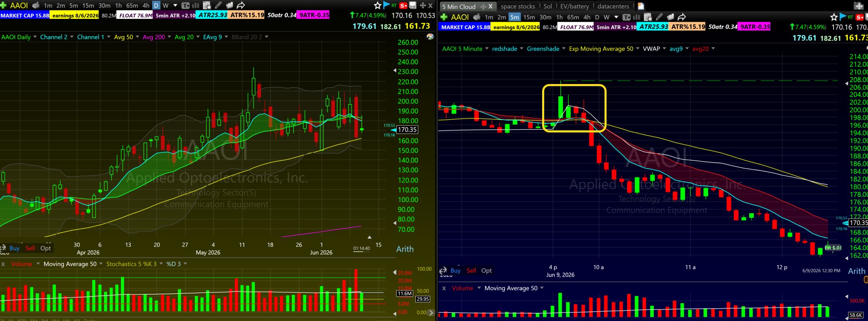Save the daily chart with the floppy disk icon
The image size is (868, 321).
(413, 5)
